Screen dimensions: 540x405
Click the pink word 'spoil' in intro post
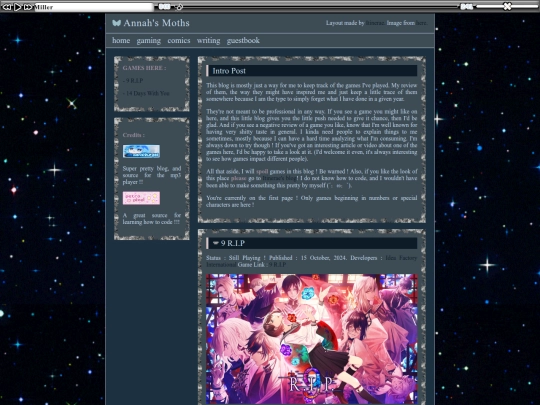pos(262,172)
